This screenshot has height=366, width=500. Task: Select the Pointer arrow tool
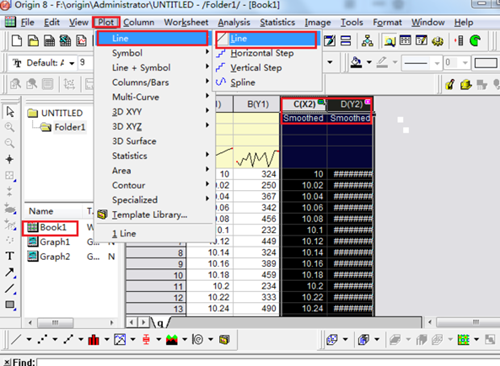[x=10, y=112]
